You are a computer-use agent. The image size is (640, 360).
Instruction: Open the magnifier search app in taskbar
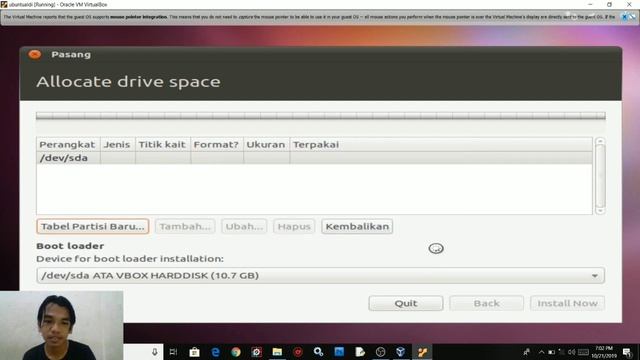318,352
